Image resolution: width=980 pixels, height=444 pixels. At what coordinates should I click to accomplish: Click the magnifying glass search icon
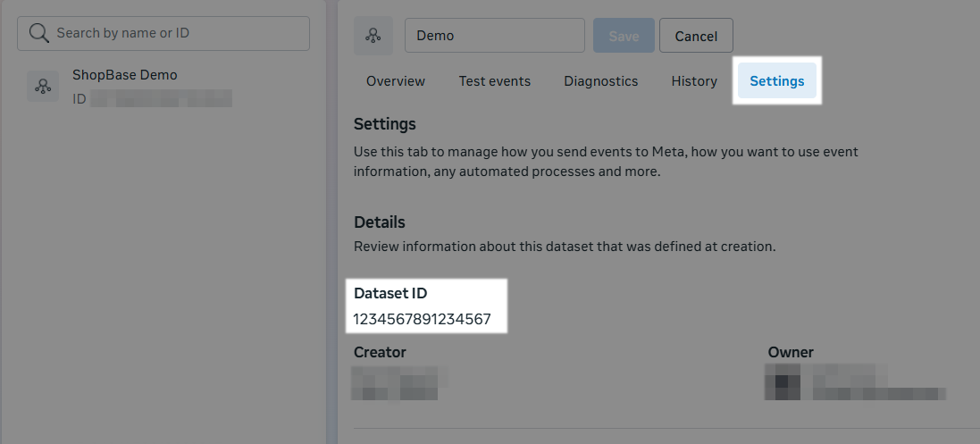pyautogui.click(x=38, y=33)
